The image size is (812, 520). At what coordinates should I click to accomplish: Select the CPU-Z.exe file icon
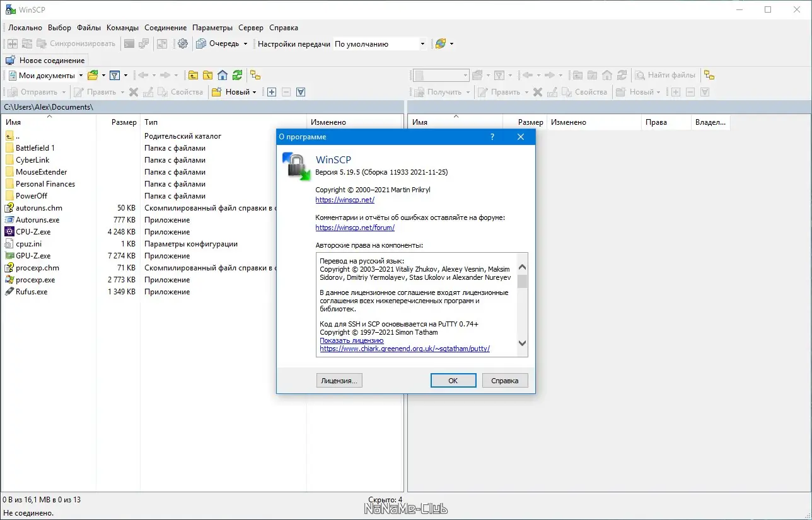(x=9, y=232)
